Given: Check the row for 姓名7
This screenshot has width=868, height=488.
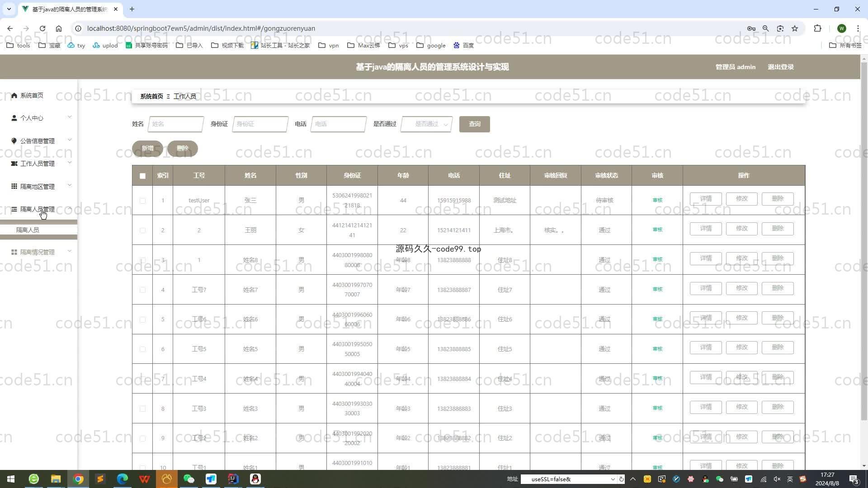Looking at the screenshot, I should 142,290.
